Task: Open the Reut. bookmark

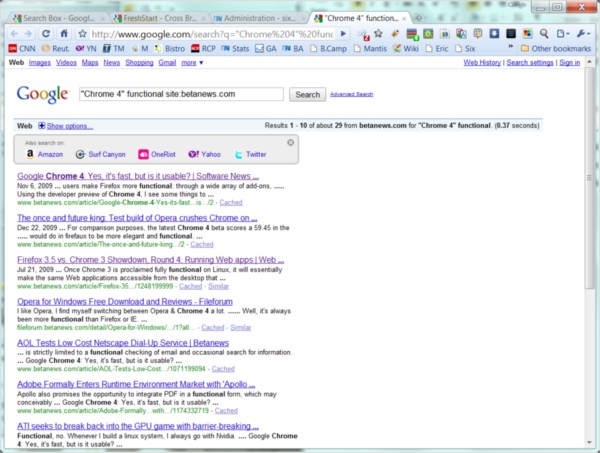Action: (55, 49)
